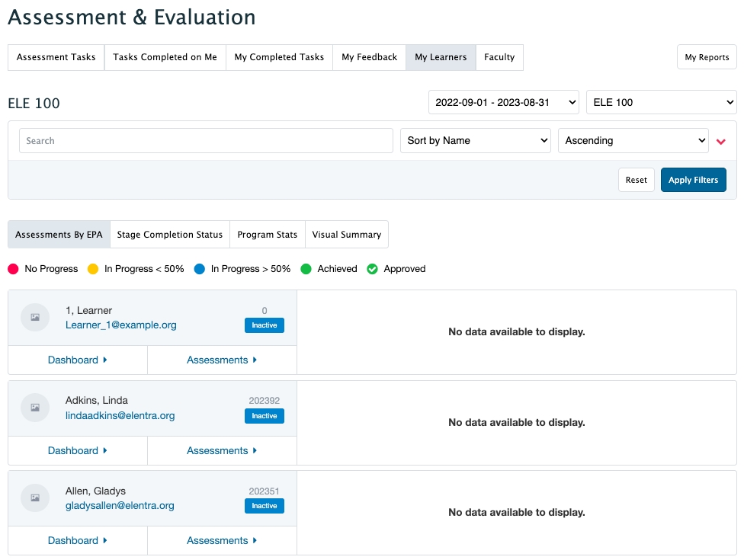
Task: Expand advanced filters with red chevron
Action: coord(721,141)
